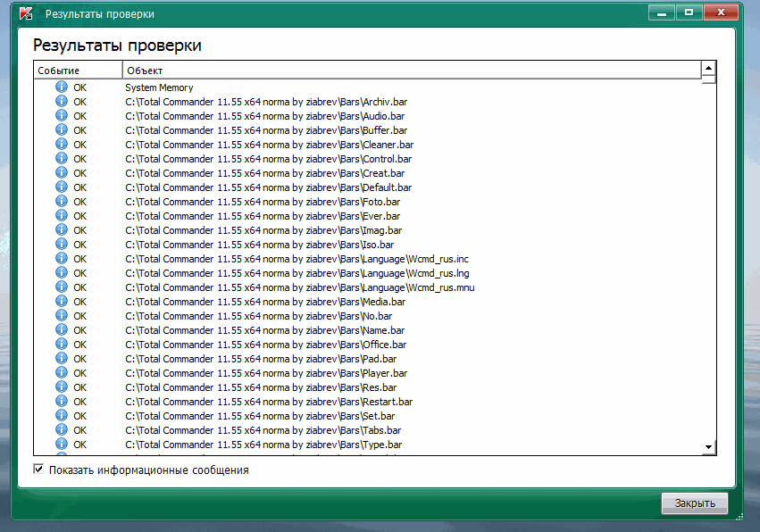The image size is (760, 532).
Task: Click the info icon for Res.bar row
Action: click(62, 387)
